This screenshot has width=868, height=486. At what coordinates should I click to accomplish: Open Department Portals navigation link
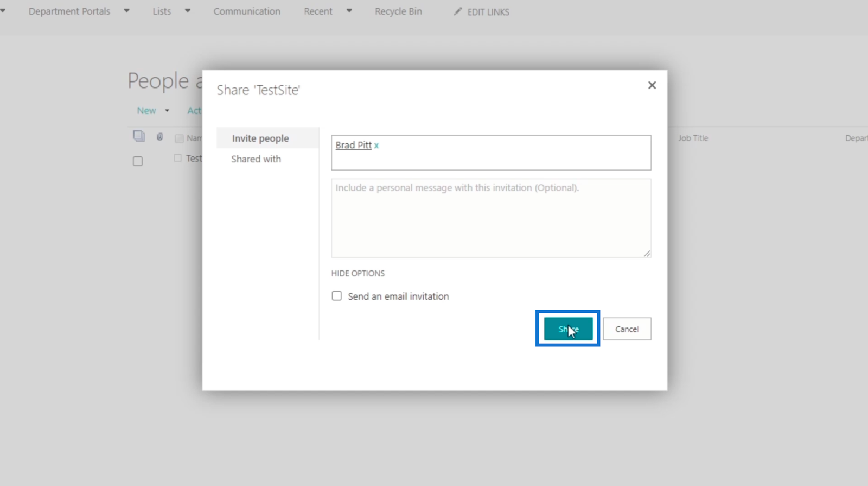point(69,11)
